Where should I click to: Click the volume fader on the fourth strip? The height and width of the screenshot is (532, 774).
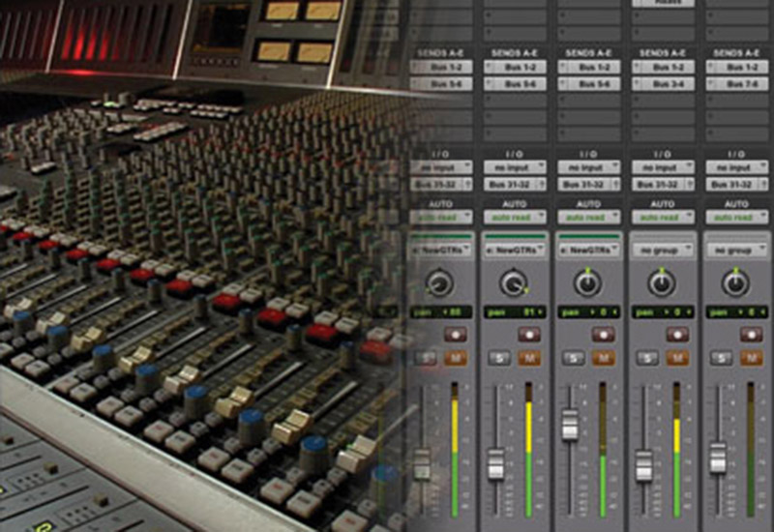tap(643, 465)
